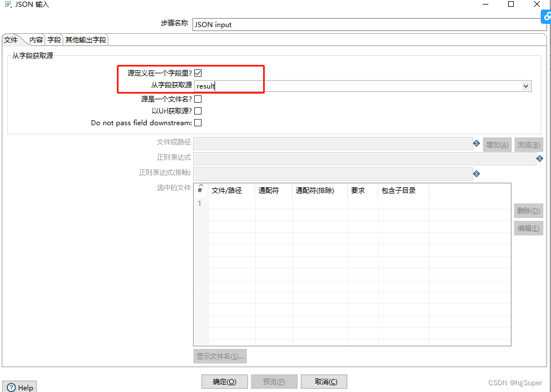The image size is (551, 392).
Task: Enable Do not pass field downstream checkbox
Action: click(x=198, y=122)
